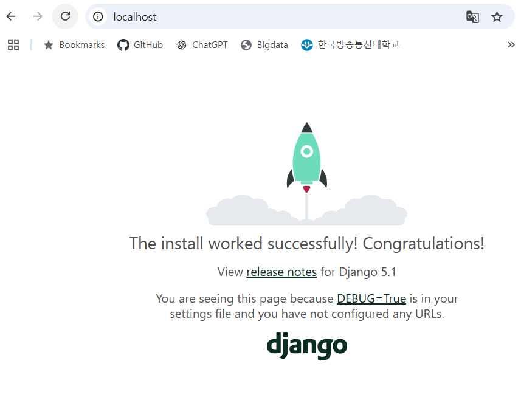Go back to the previous page
The width and height of the screenshot is (521, 420).
coord(11,16)
